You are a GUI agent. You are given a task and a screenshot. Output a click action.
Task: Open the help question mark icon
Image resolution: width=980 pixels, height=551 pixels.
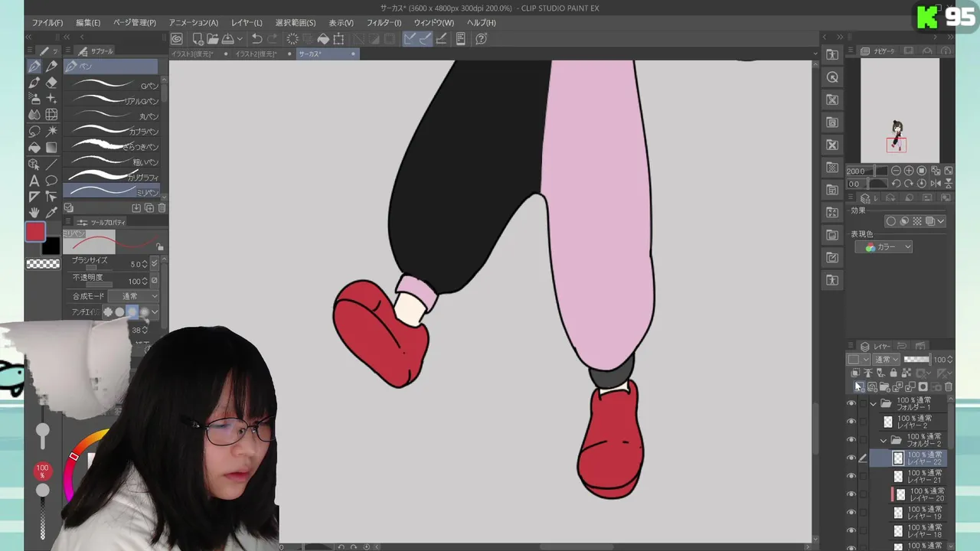tap(482, 39)
